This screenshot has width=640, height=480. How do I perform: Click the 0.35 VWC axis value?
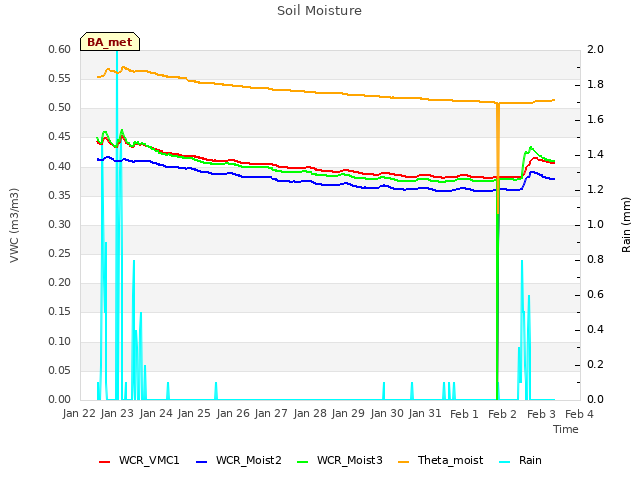click(60, 196)
